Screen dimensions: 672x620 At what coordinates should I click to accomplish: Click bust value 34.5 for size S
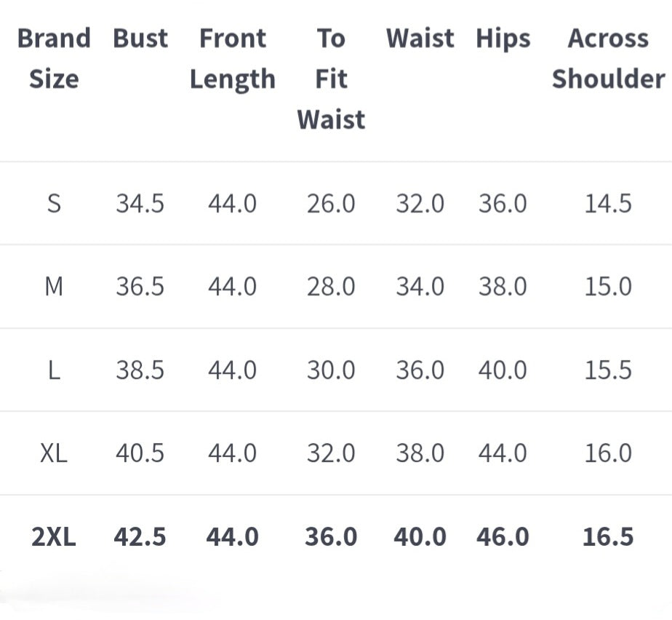tap(140, 204)
